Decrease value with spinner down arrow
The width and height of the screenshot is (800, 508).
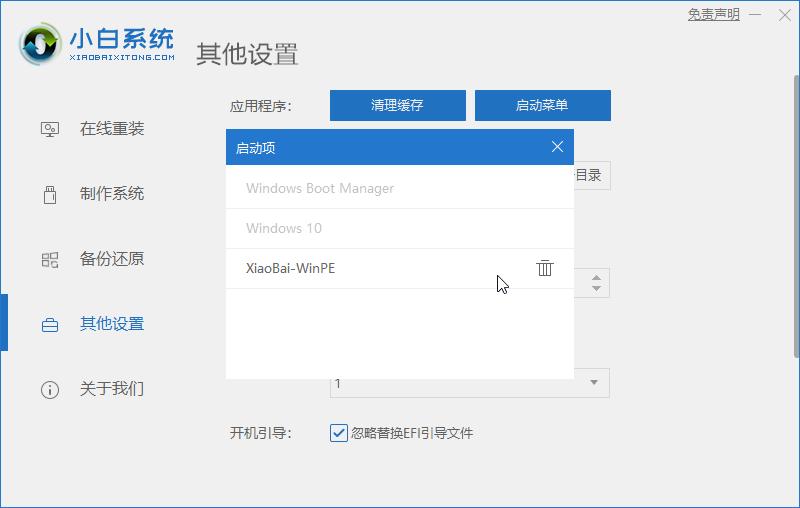596,289
